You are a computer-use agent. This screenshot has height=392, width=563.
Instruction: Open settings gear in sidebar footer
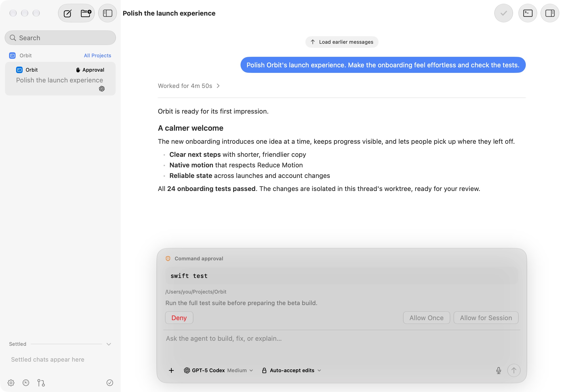(x=11, y=383)
